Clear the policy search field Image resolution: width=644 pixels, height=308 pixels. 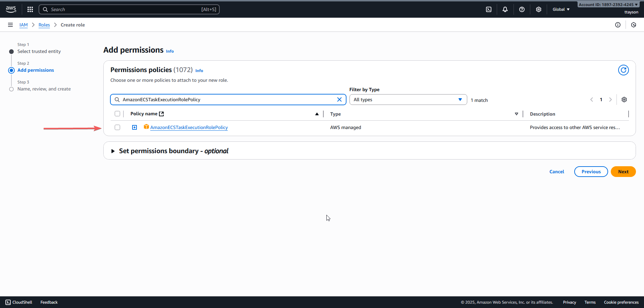[339, 100]
